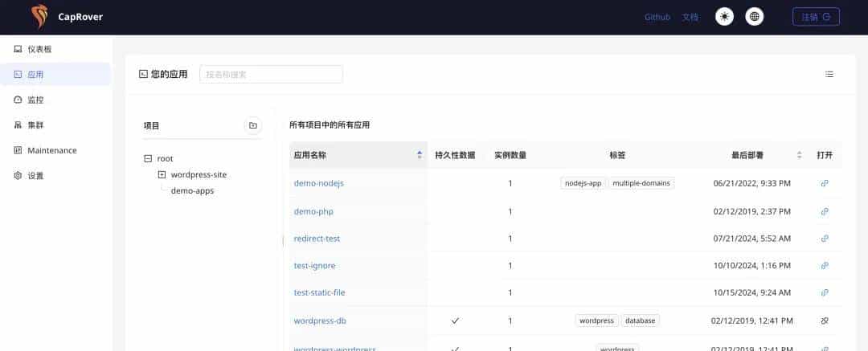Viewport: 868px width, 351px height.
Task: Click the wordpress-db persistent data checkmark
Action: [455, 320]
